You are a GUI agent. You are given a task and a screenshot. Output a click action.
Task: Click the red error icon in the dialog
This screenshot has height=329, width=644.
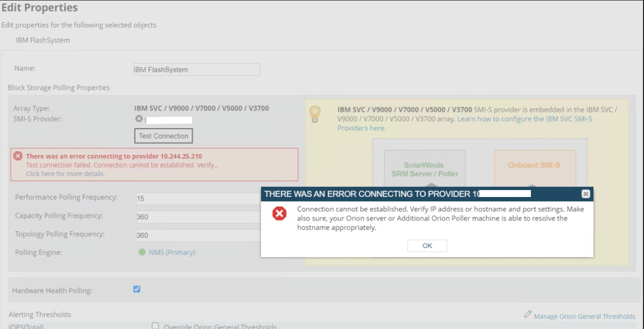pos(279,214)
